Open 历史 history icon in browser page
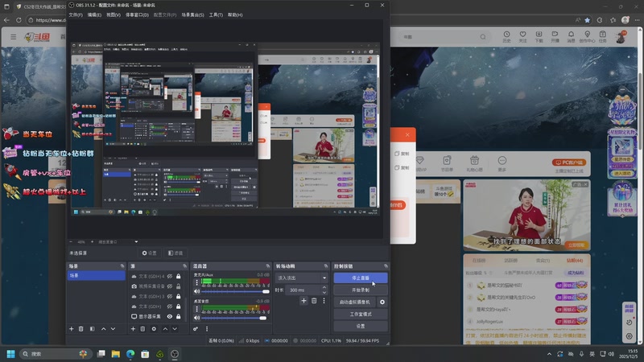644x362 pixels. 507,36
